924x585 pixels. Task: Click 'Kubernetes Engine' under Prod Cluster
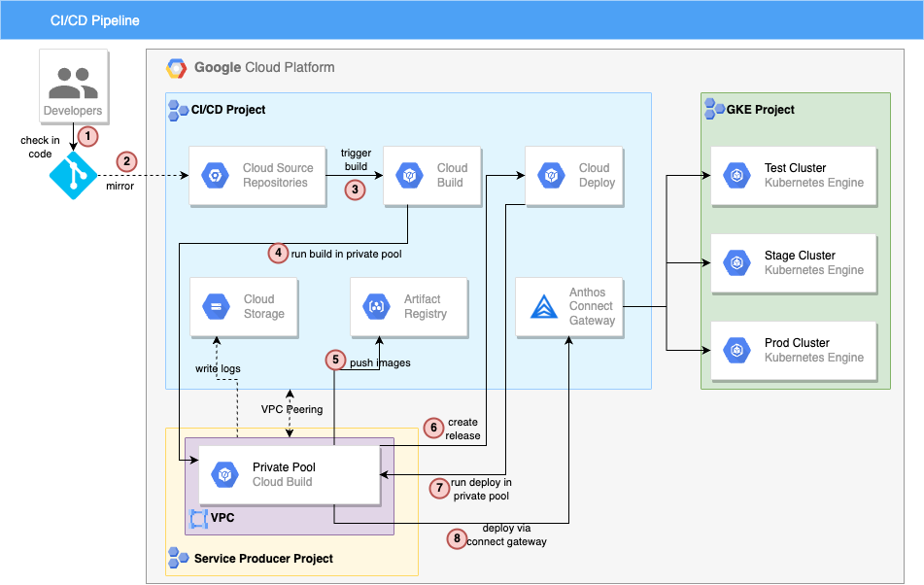click(814, 358)
